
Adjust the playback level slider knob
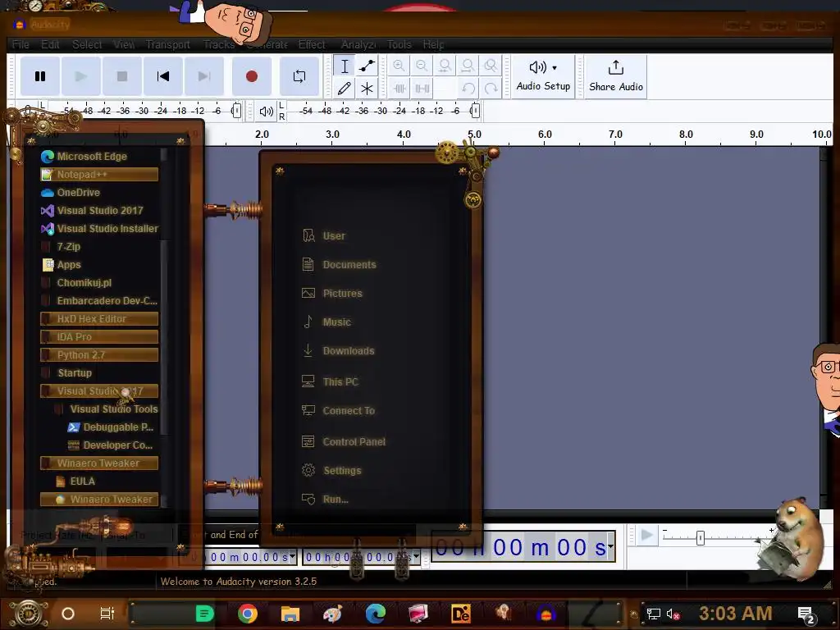point(475,111)
